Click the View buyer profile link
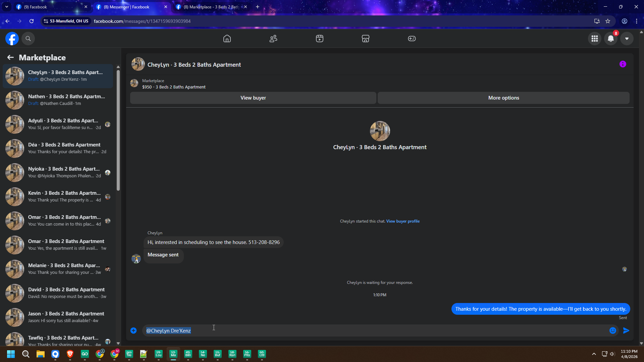 (403, 221)
